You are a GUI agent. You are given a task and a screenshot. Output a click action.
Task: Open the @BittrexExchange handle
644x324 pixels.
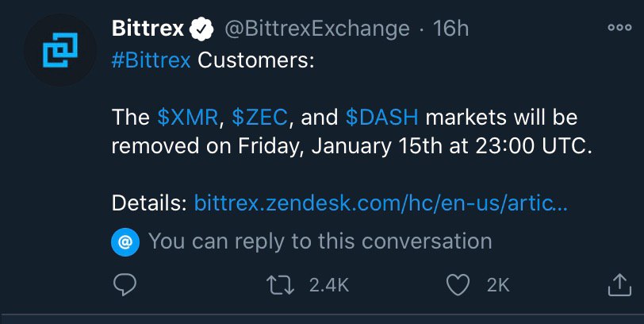tap(317, 29)
